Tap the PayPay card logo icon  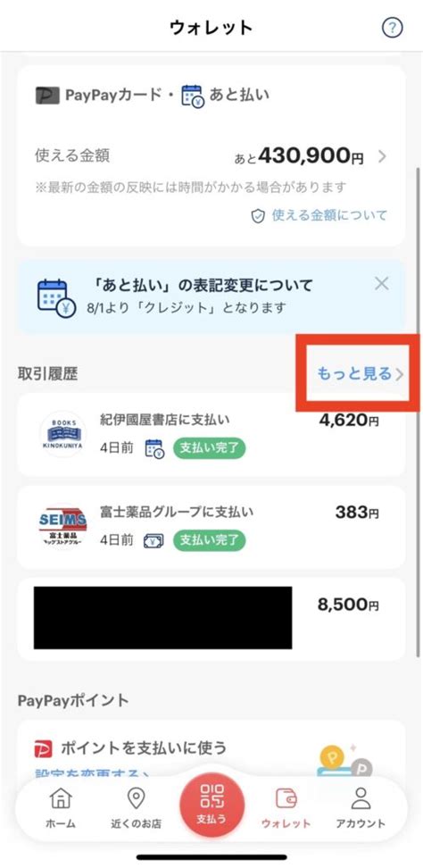47,96
